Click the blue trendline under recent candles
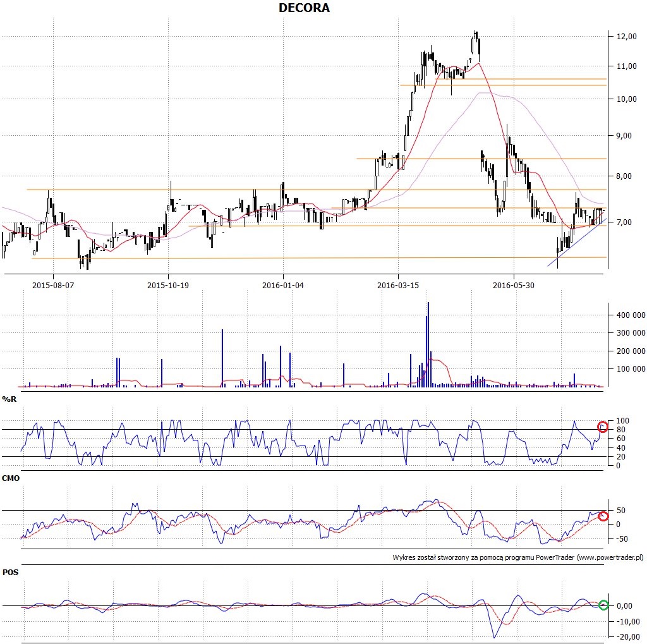 pos(577,242)
